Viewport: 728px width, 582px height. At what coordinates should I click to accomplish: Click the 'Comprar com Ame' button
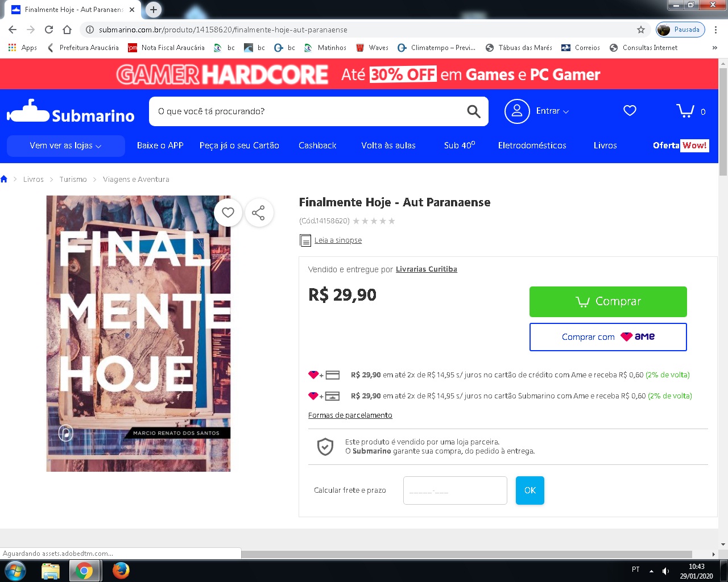tap(608, 337)
